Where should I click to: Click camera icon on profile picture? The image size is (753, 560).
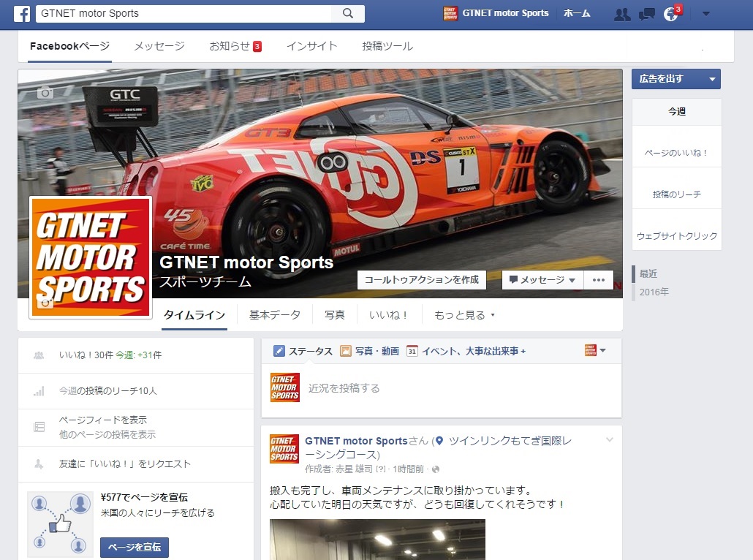[x=45, y=303]
